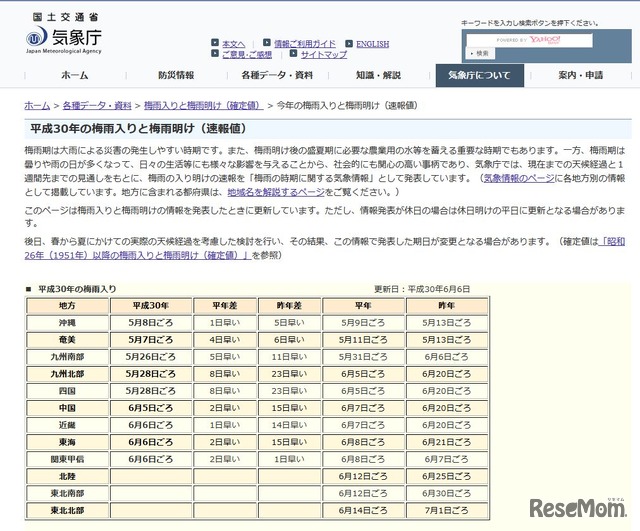Click the 5月31日ごろ cell for 九州南部
Image resolution: width=640 pixels, height=531 pixels.
[363, 357]
